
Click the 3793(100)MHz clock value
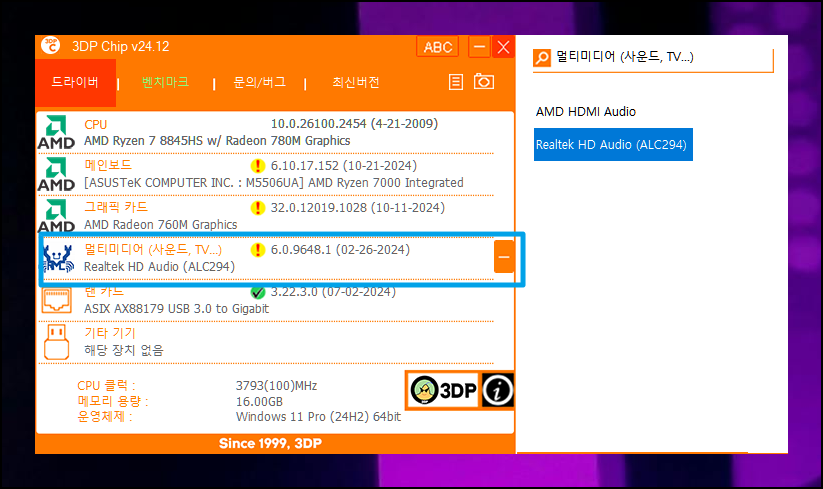tap(277, 386)
